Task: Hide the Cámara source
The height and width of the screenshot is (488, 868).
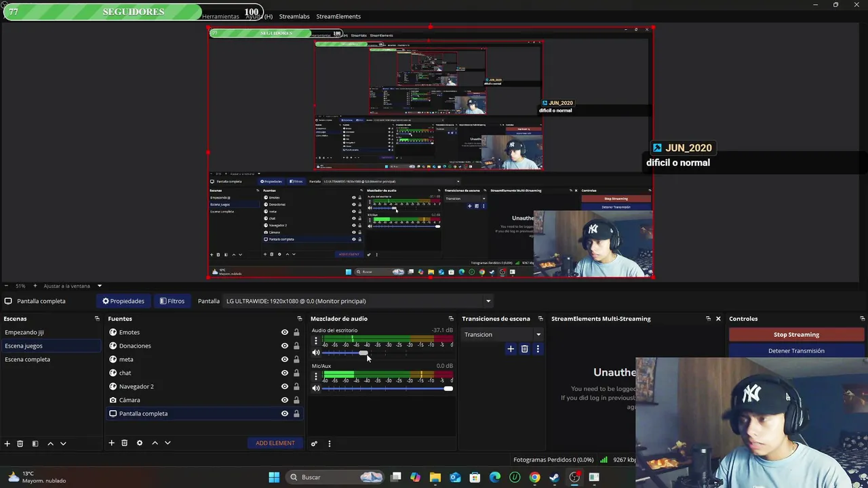Action: (285, 400)
